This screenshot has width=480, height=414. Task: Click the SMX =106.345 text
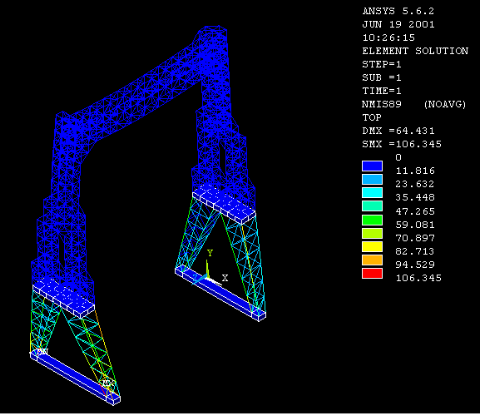(402, 144)
